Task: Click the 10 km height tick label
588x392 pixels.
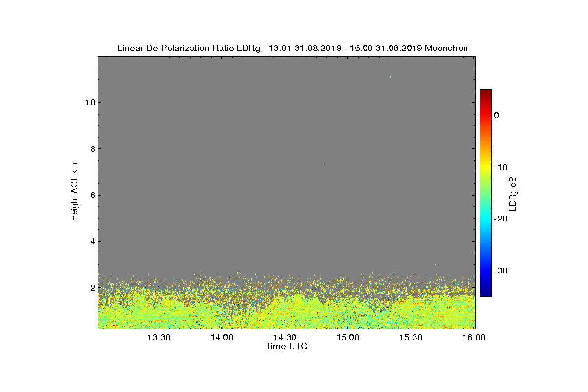Action: (x=90, y=102)
